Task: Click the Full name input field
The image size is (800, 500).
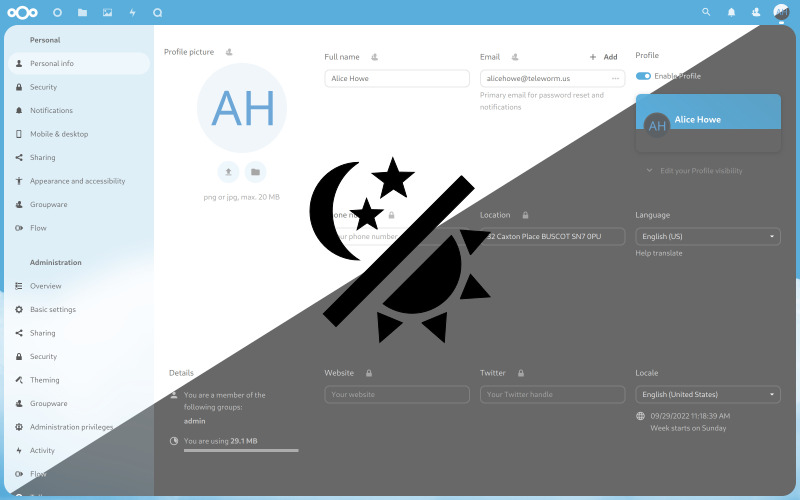Action: click(397, 78)
